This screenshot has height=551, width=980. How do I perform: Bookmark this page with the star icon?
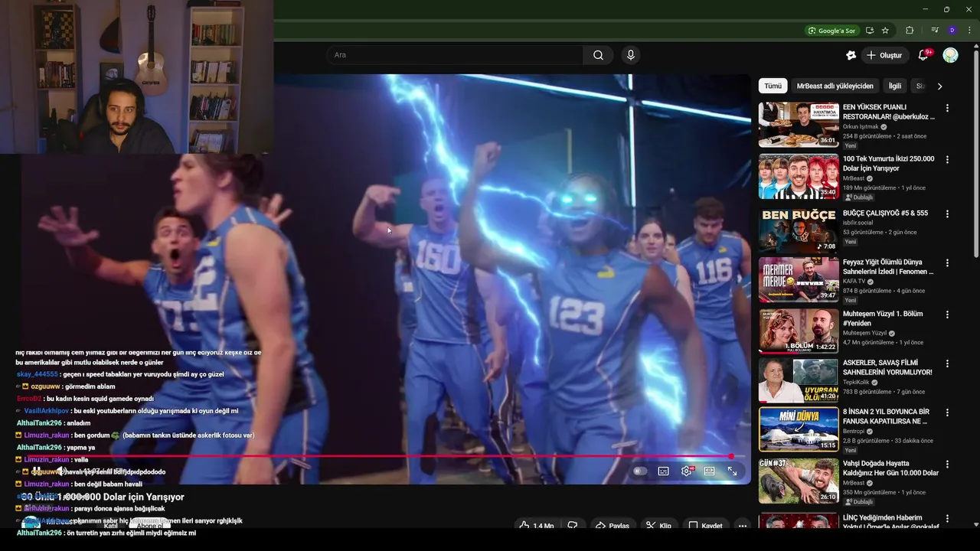pos(885,31)
